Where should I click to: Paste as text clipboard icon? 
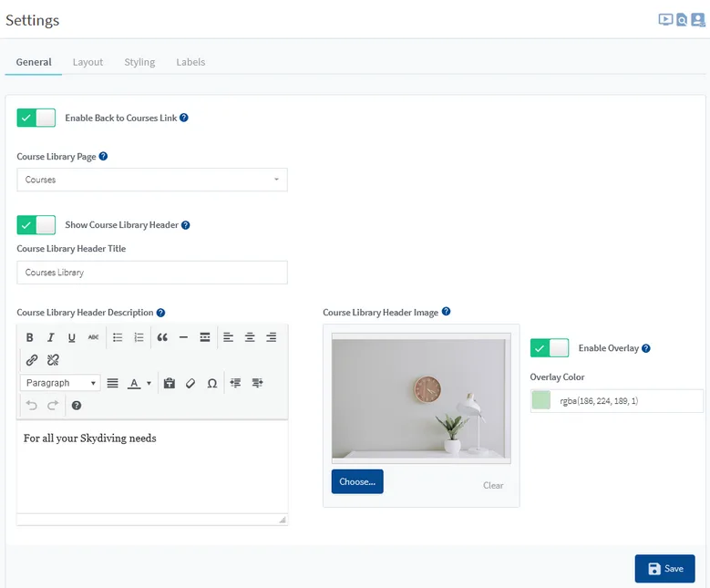click(x=170, y=383)
